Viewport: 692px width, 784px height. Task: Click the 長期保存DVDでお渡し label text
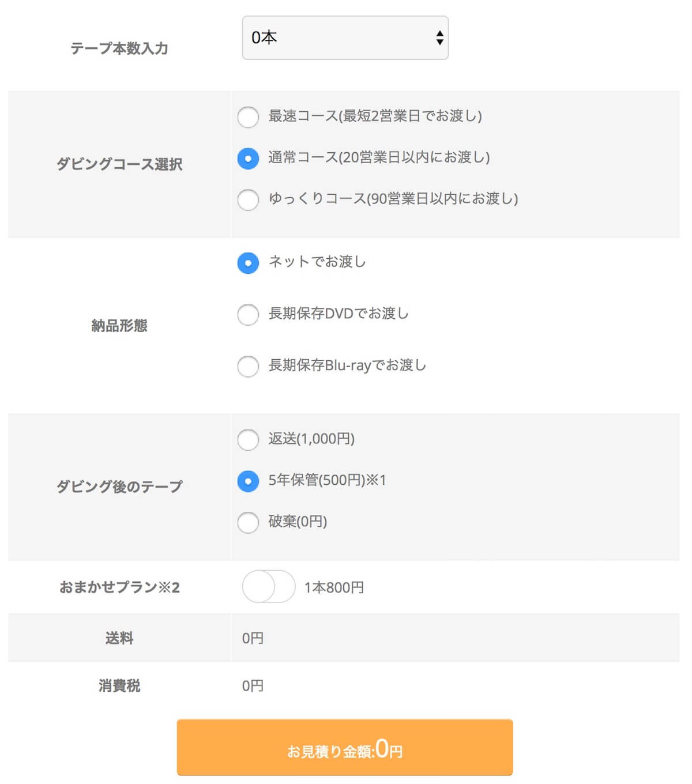[339, 314]
